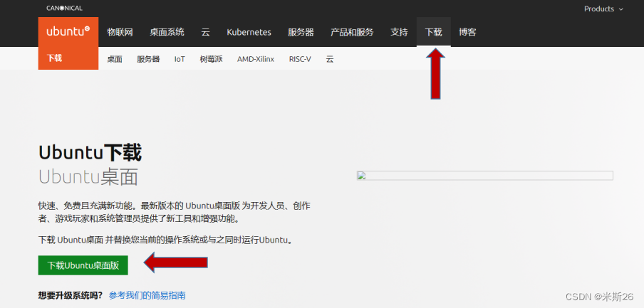This screenshot has width=644, height=308.
Task: Select 云 in the download sub-navigation
Action: pyautogui.click(x=330, y=59)
